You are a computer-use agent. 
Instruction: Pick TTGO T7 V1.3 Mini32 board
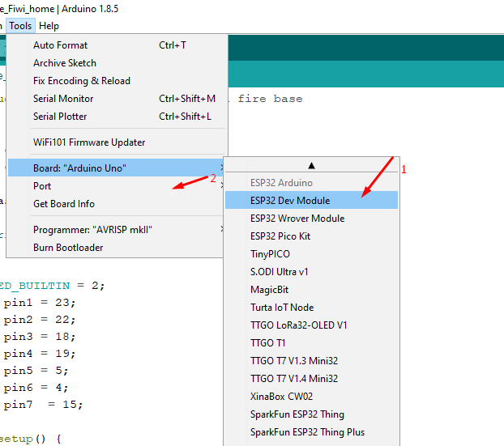(x=311, y=361)
